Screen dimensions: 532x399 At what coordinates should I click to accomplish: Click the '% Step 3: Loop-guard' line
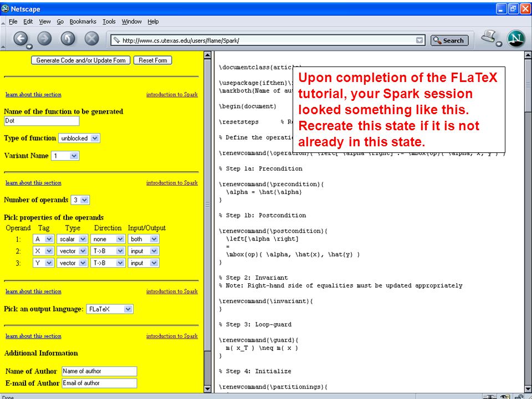pos(255,324)
